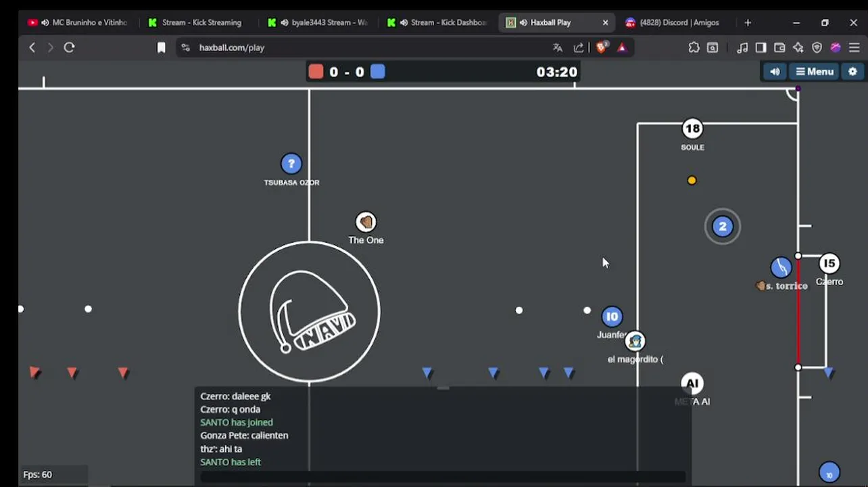
Task: Click the toolbar icon right of extensions puzzle
Action: pos(713,47)
